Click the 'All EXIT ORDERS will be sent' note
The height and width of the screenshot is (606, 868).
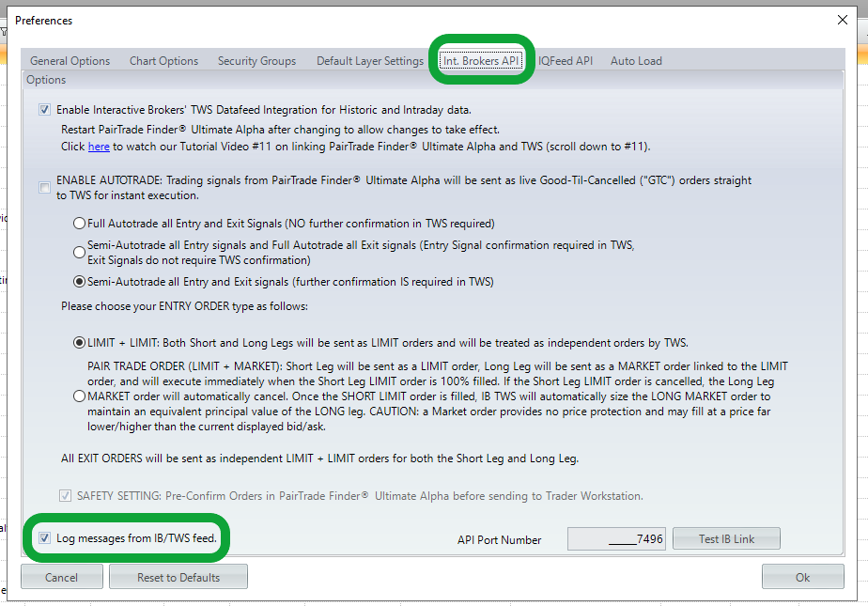(319, 458)
